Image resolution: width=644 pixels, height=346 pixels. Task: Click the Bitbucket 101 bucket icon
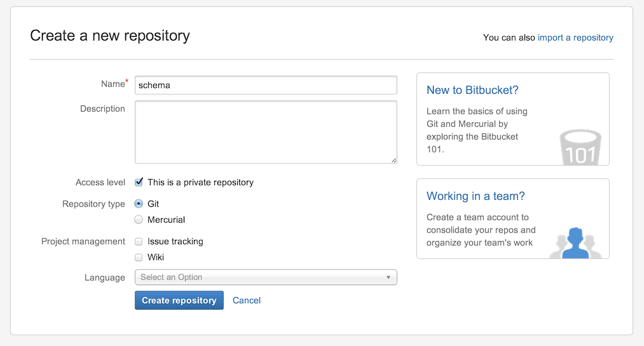point(580,147)
